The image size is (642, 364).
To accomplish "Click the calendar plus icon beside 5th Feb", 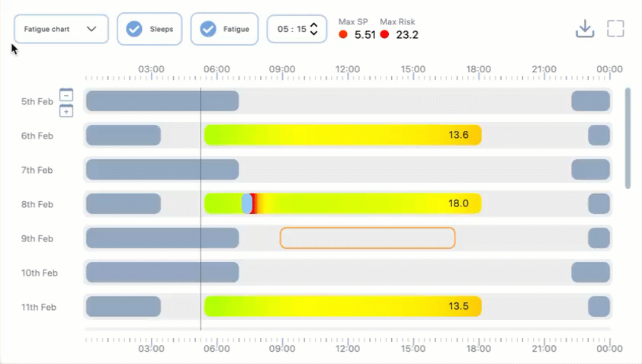I will (x=66, y=111).
